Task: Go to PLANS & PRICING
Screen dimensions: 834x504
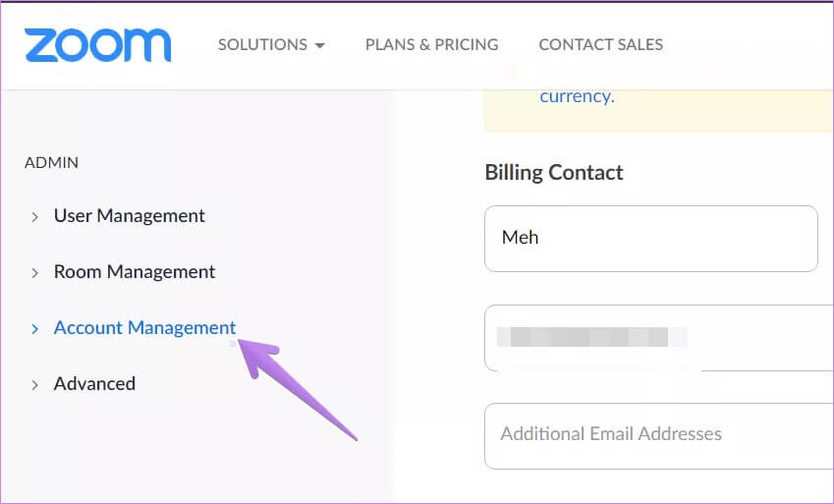Action: (431, 44)
